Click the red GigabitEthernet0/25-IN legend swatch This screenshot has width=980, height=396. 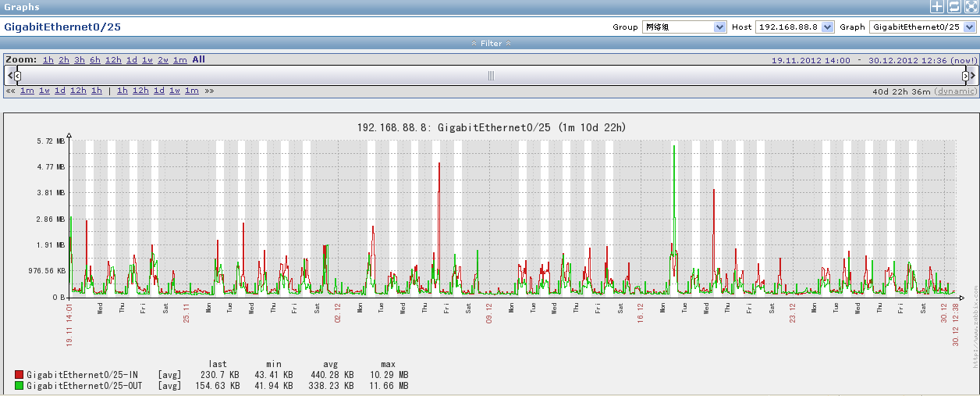point(20,375)
